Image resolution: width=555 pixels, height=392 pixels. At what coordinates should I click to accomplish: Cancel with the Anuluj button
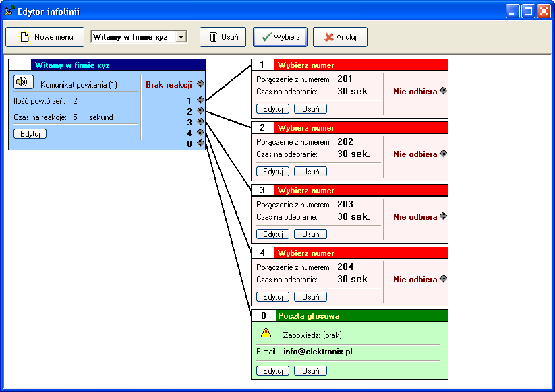pos(340,37)
